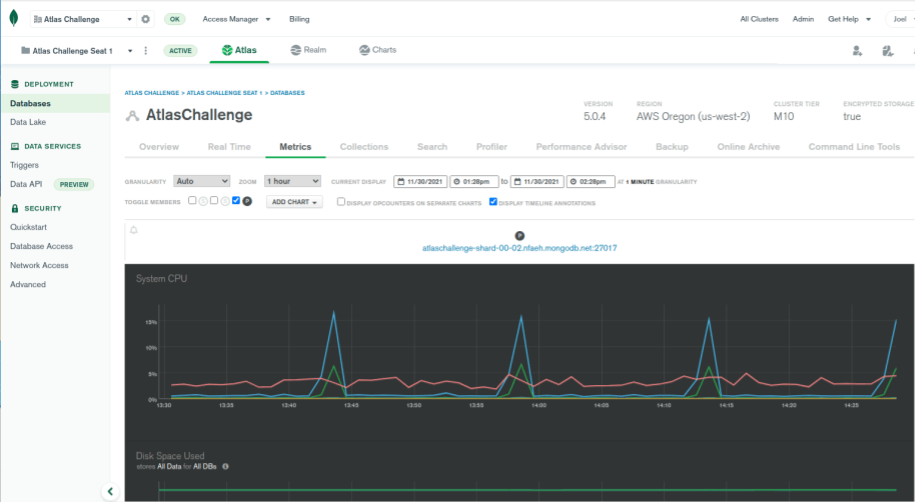Click the primary member P badge above hostname
915x503 pixels.
tap(519, 236)
